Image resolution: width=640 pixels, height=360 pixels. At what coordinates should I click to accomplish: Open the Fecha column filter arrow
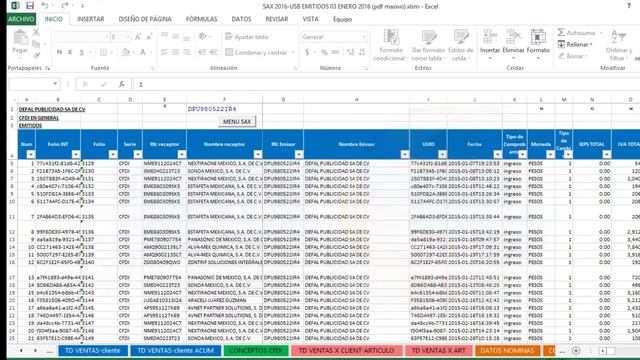(497, 154)
